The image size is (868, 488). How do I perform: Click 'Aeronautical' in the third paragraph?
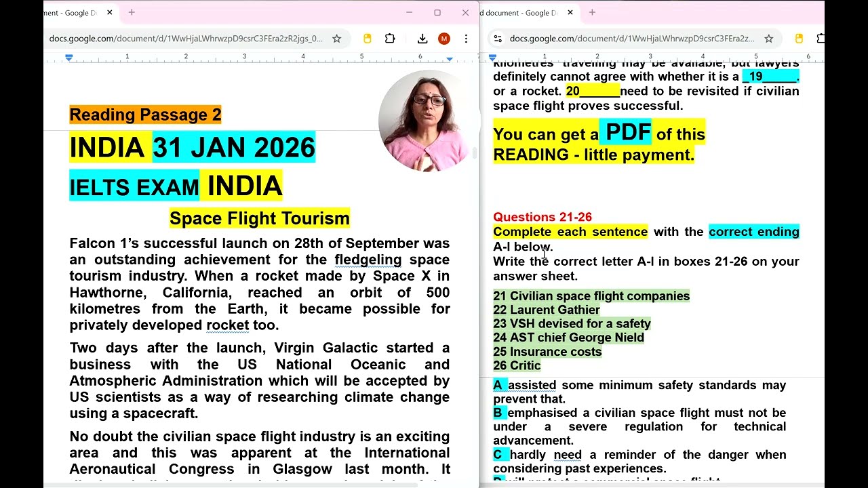[x=112, y=469]
